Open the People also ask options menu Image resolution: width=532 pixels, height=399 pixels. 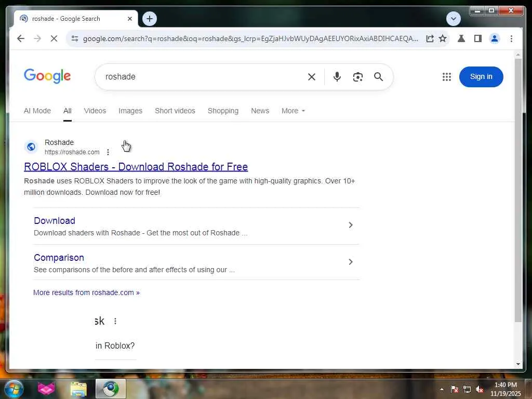[x=115, y=321]
